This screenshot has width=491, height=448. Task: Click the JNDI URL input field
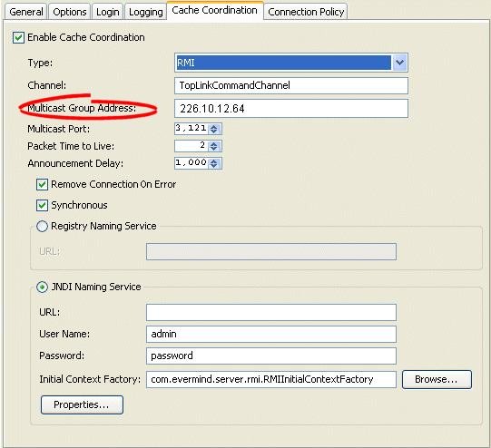(271, 312)
